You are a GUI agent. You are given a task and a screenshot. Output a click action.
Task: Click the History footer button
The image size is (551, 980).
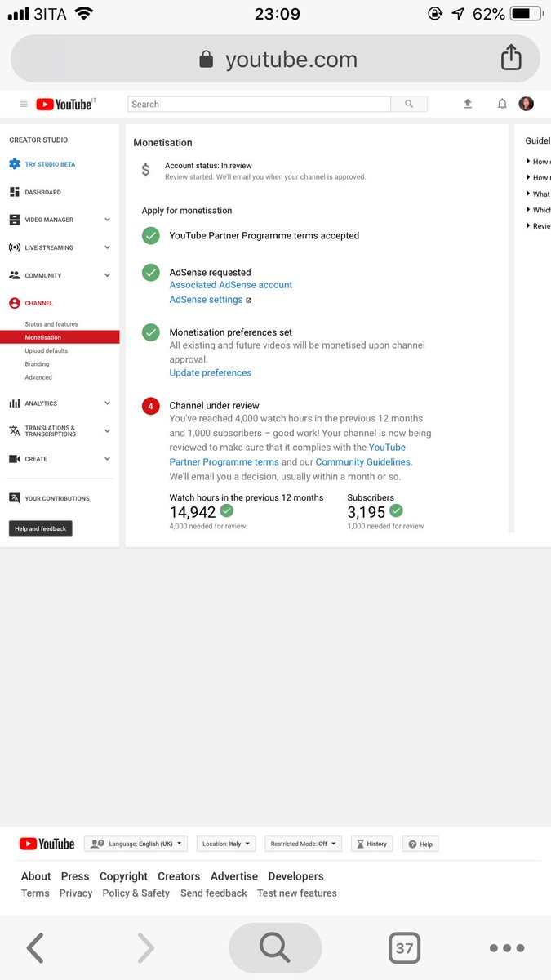click(x=371, y=844)
